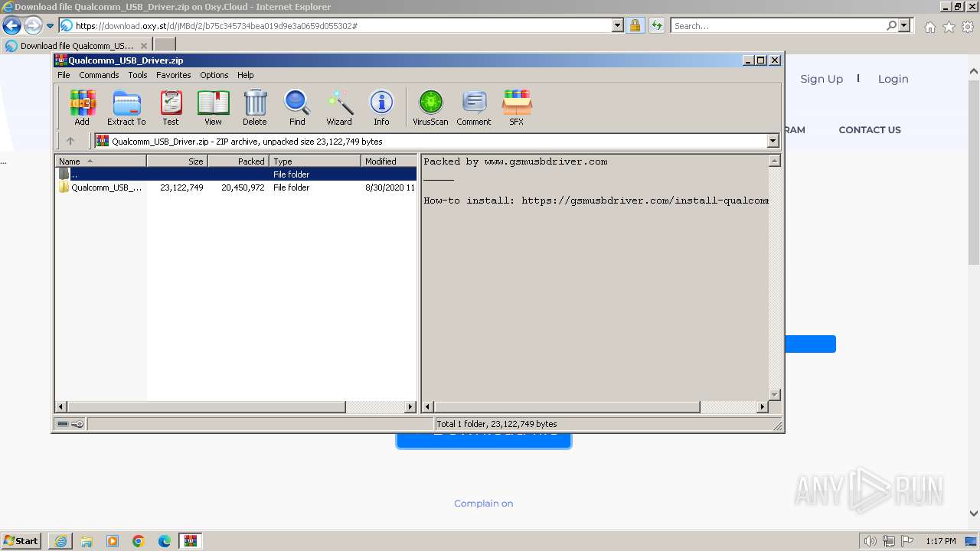980x551 pixels.
Task: Sort by the Packed column header
Action: coord(238,161)
